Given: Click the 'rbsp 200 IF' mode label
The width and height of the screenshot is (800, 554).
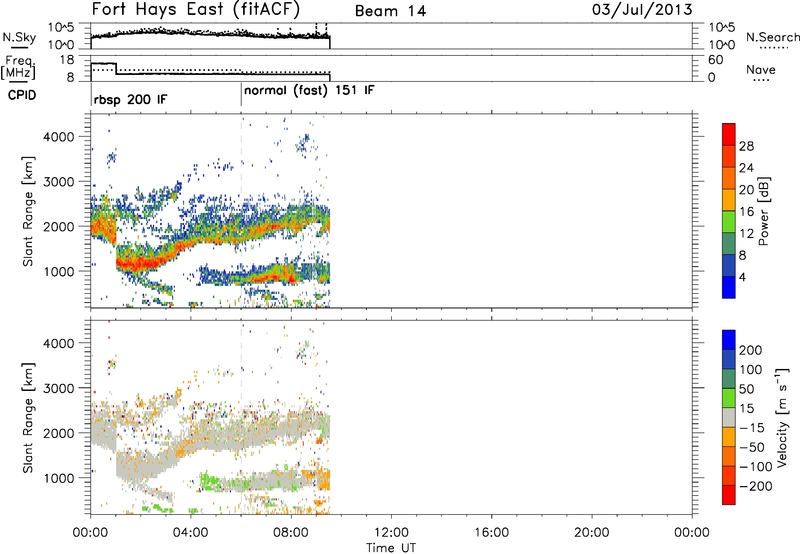Looking at the screenshot, I should [x=130, y=99].
